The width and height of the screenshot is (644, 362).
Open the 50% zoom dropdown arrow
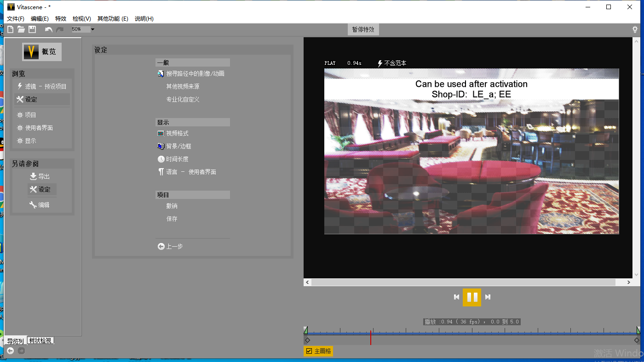point(92,29)
